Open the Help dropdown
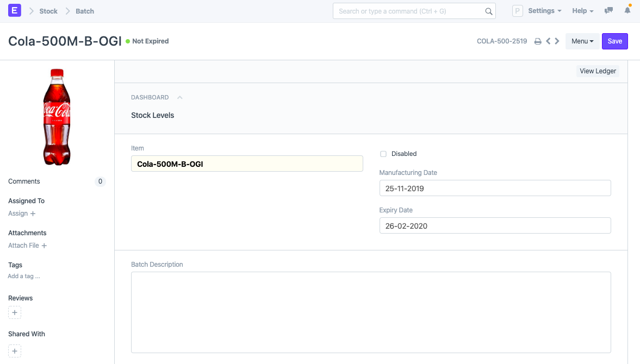The image size is (640, 364). coord(582,11)
